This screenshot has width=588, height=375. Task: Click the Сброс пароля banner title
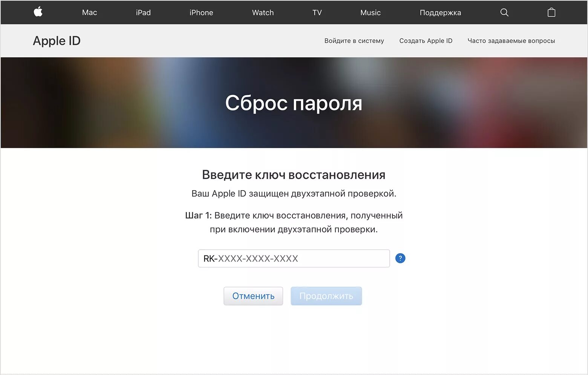coord(294,103)
